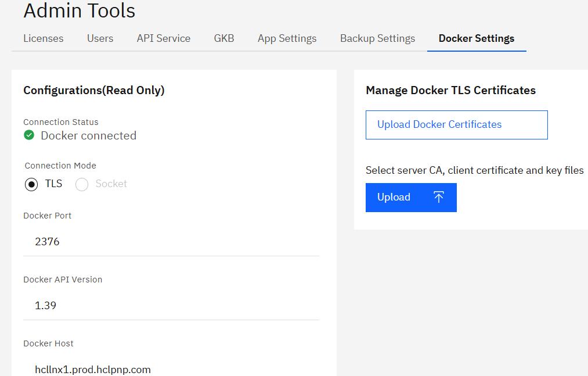Click the Docker Port field showing 2376
The image size is (588, 376).
(x=171, y=241)
